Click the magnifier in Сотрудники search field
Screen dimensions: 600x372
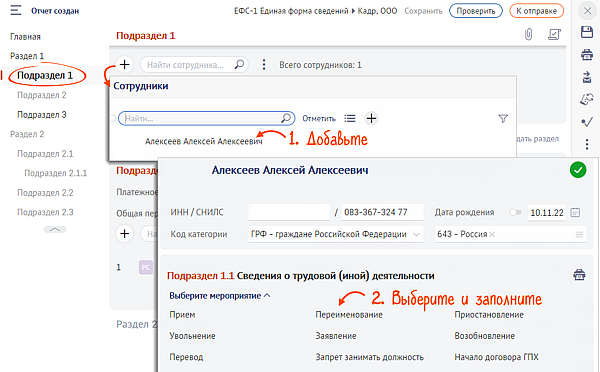286,118
